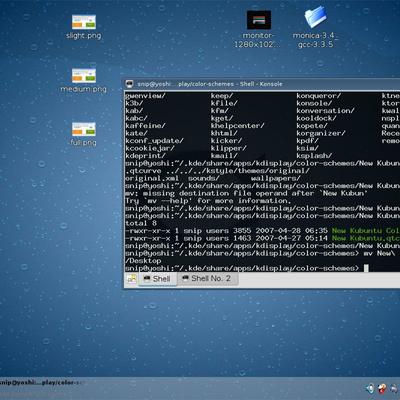
Task: Click the konqueror/ entry
Action: tap(319, 96)
